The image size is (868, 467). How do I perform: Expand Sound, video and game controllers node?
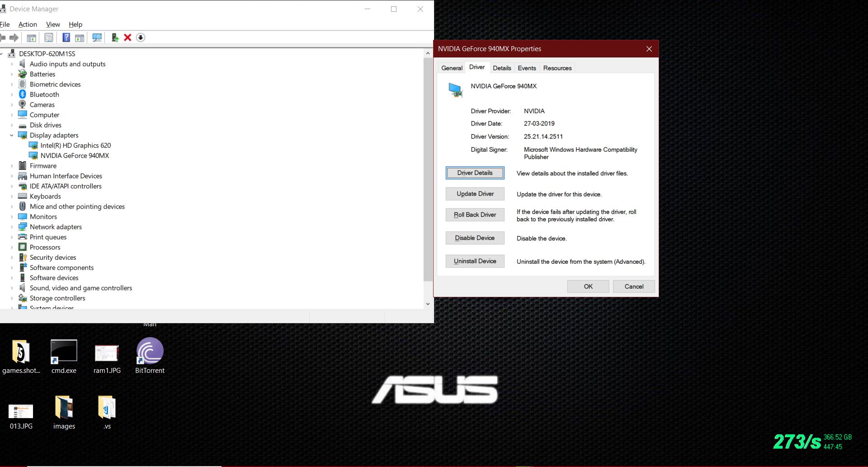(12, 288)
